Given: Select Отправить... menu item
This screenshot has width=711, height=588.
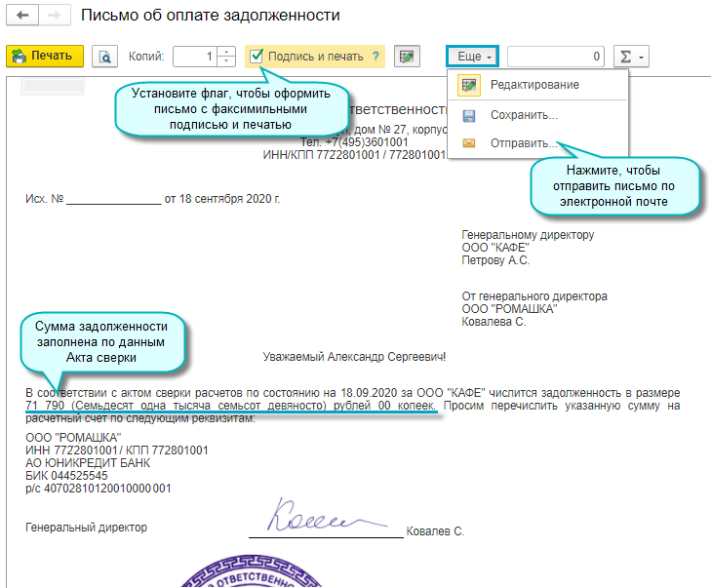Looking at the screenshot, I should 537,143.
